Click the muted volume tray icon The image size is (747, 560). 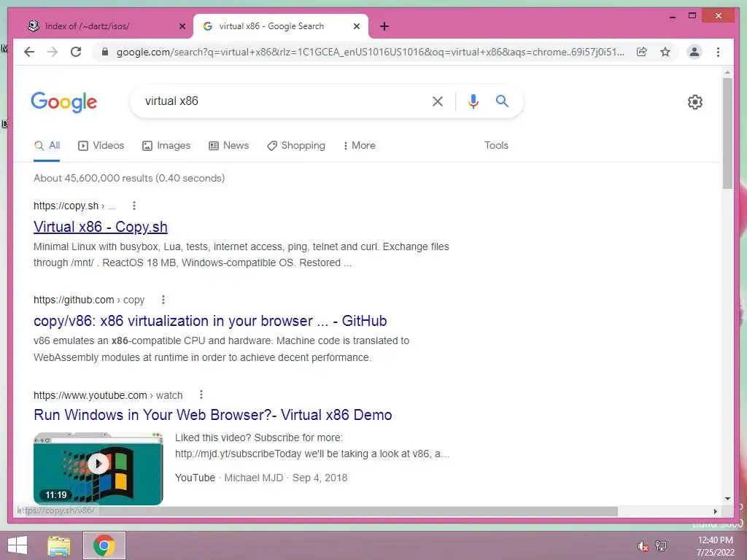(643, 546)
